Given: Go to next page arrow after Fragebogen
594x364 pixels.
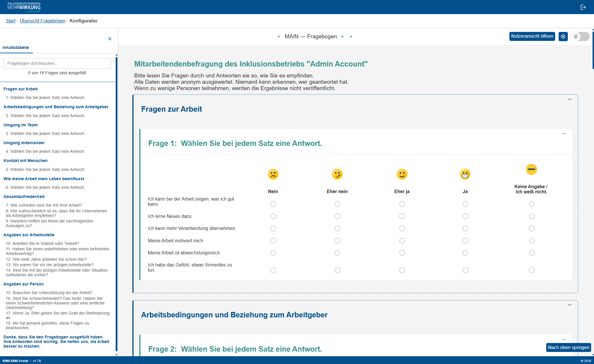Looking at the screenshot, I should tap(351, 37).
